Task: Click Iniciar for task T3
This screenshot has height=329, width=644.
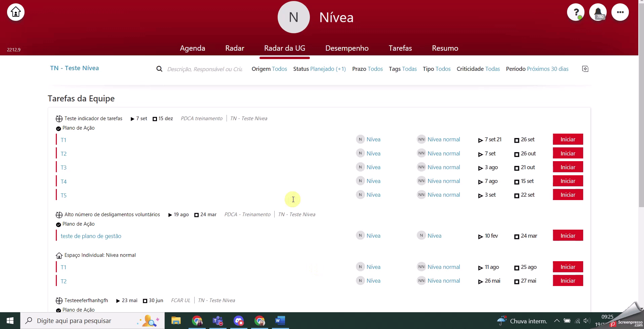Action: [568, 167]
